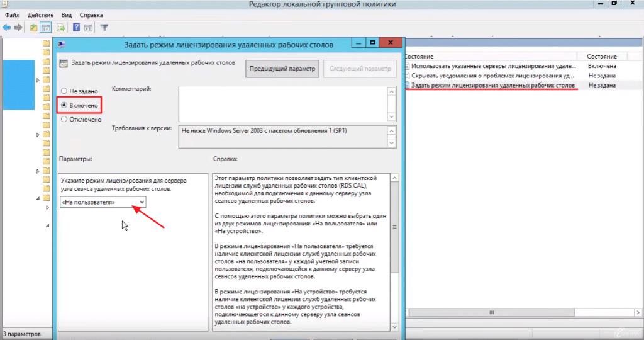The width and height of the screenshot is (644, 340).
Task: Click the version requirements scroll-down arrow
Action: (x=391, y=143)
